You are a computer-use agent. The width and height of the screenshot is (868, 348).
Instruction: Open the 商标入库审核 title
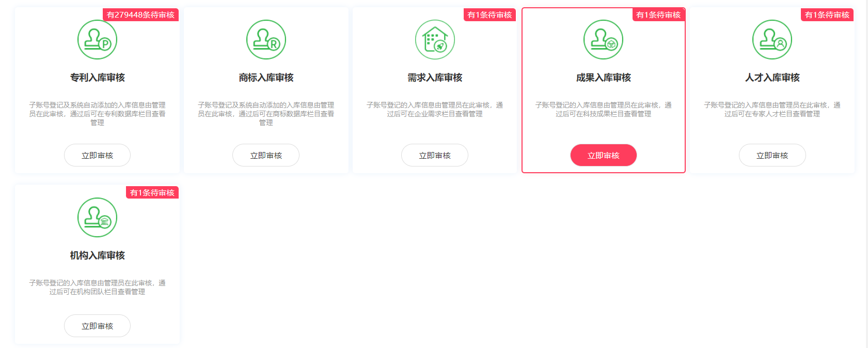pyautogui.click(x=266, y=78)
